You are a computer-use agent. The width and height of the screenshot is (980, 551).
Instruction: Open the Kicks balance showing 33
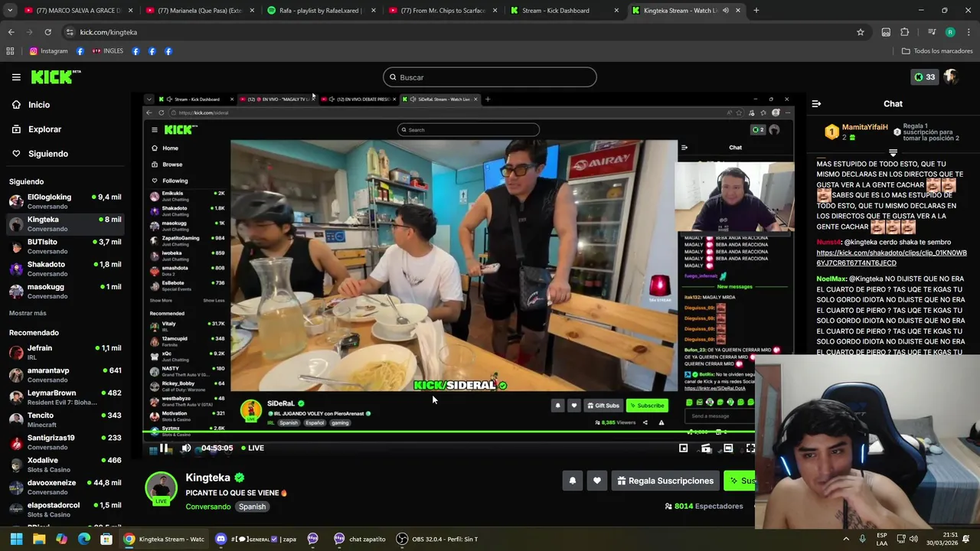pos(924,77)
